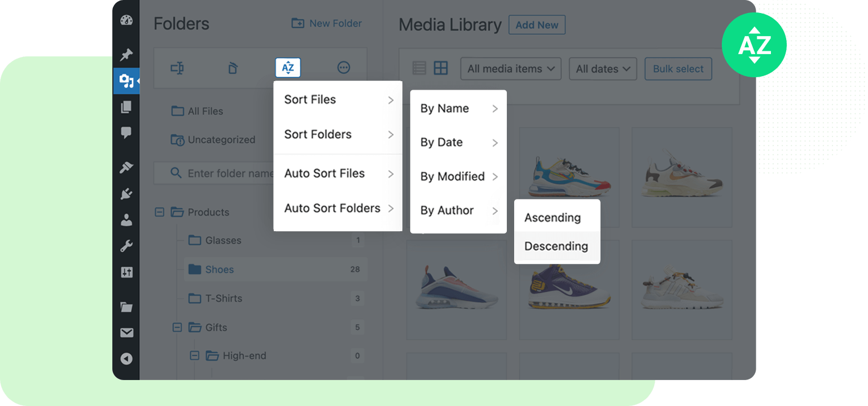Screen dimensions: 868x406
Task: Open the navy and pink sneaker thumbnail
Action: (x=457, y=290)
